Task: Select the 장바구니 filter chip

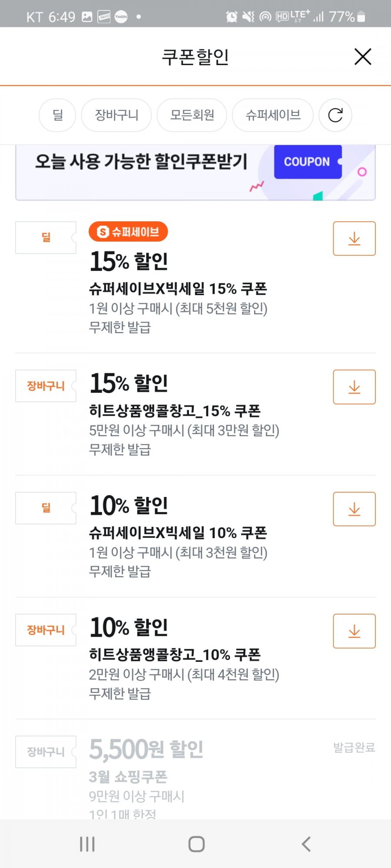Action: [x=116, y=115]
